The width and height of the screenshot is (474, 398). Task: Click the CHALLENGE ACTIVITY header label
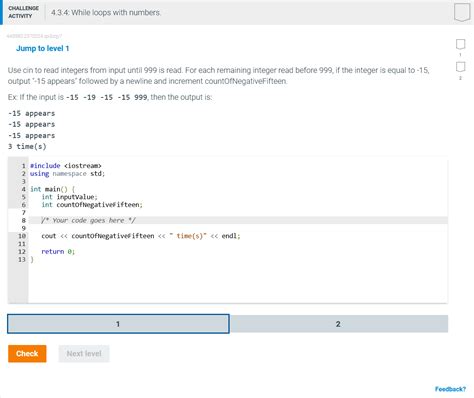click(x=23, y=12)
